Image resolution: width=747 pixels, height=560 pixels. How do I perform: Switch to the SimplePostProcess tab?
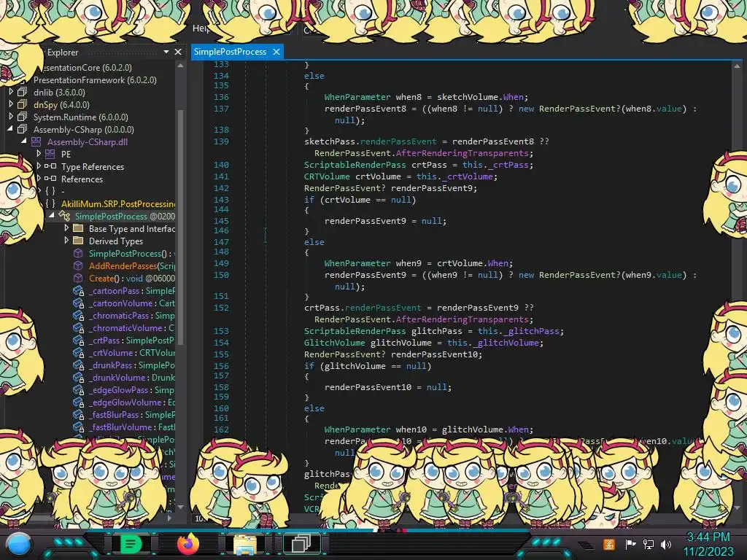tap(230, 52)
